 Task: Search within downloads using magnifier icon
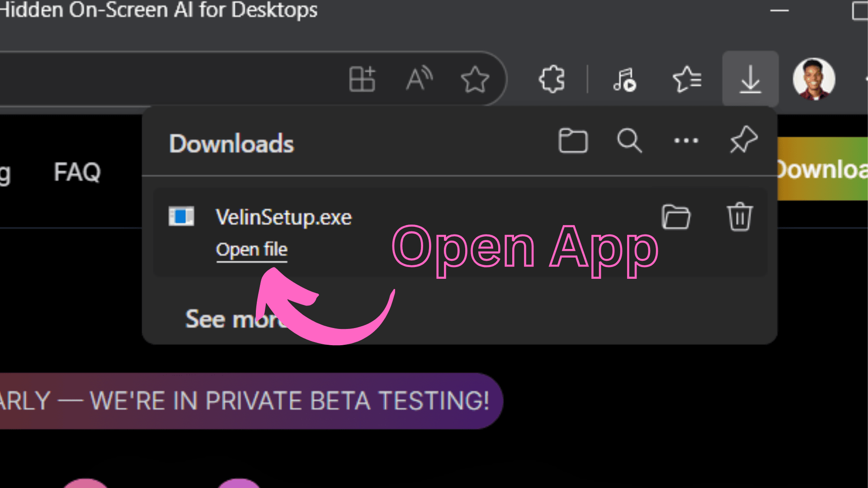[x=630, y=141]
